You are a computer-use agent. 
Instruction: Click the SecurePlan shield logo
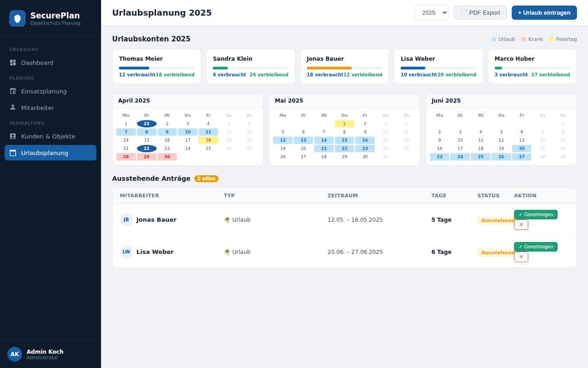17,18
